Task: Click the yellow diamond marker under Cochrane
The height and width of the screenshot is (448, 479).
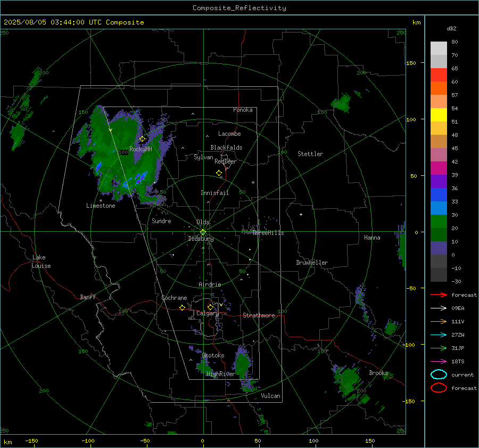Action: point(182,307)
